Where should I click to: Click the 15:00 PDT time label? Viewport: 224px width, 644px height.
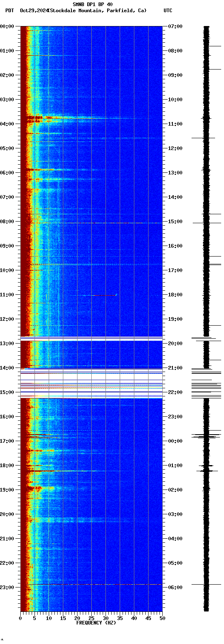coord(7,392)
